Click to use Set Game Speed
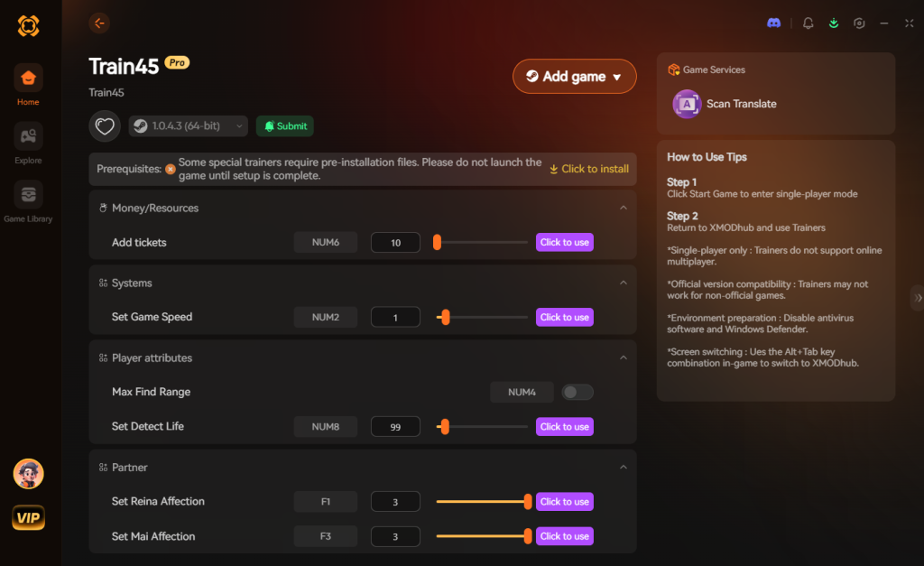The height and width of the screenshot is (566, 924). (565, 317)
